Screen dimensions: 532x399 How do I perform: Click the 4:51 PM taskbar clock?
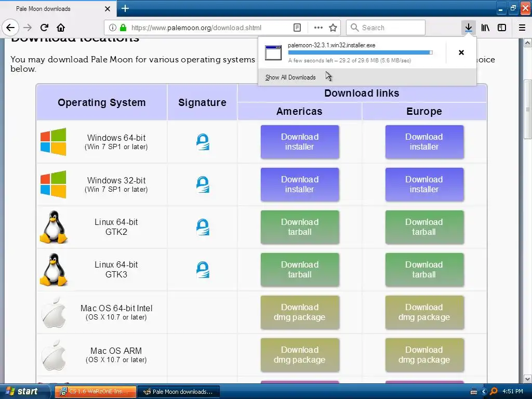[513, 392]
